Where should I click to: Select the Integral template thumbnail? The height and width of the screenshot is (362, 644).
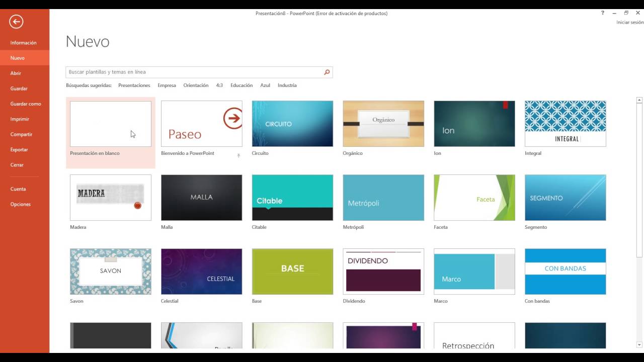(x=566, y=124)
